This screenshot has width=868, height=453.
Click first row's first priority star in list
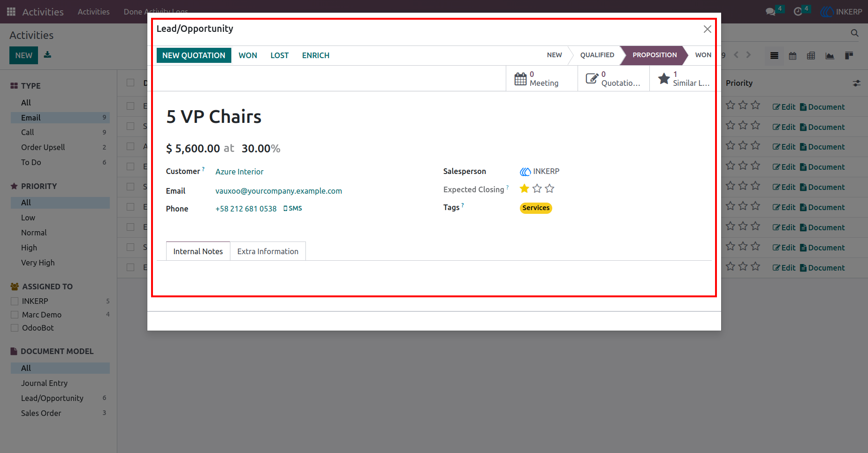pos(730,105)
